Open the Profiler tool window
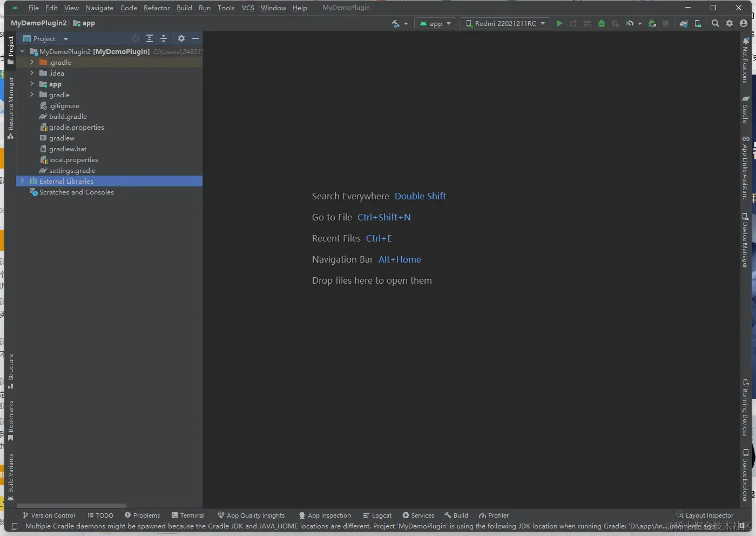 click(494, 515)
